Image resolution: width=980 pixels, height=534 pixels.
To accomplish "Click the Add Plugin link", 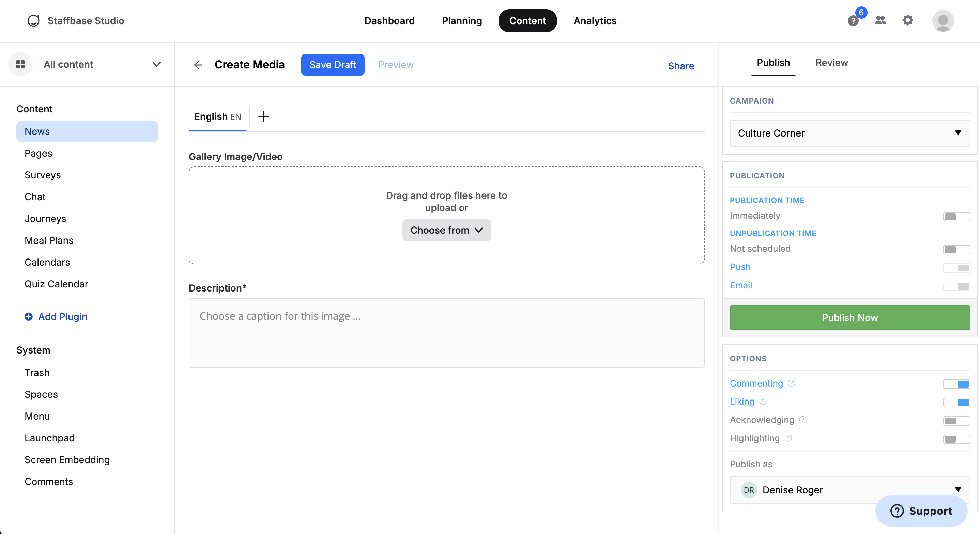I will coord(63,316).
